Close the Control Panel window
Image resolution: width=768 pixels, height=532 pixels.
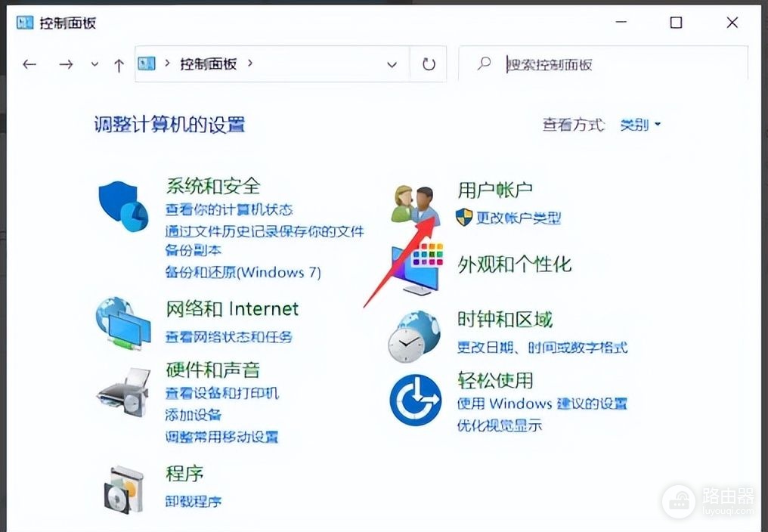click(732, 23)
